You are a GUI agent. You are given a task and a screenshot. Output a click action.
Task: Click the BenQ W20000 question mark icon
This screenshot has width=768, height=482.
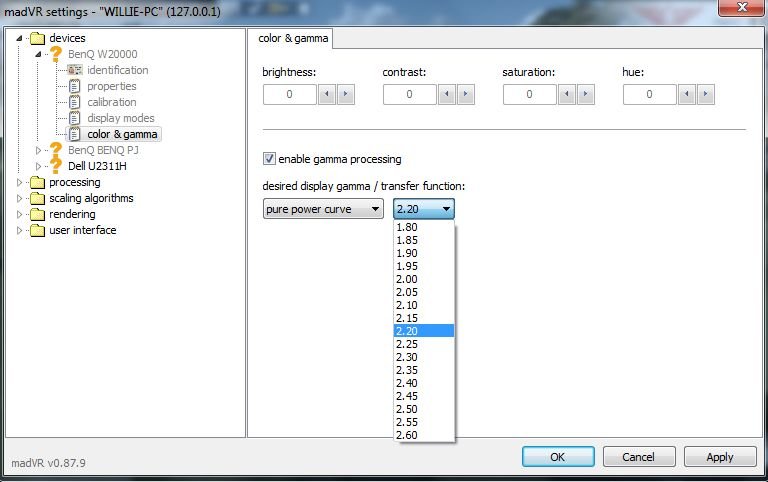pos(56,54)
